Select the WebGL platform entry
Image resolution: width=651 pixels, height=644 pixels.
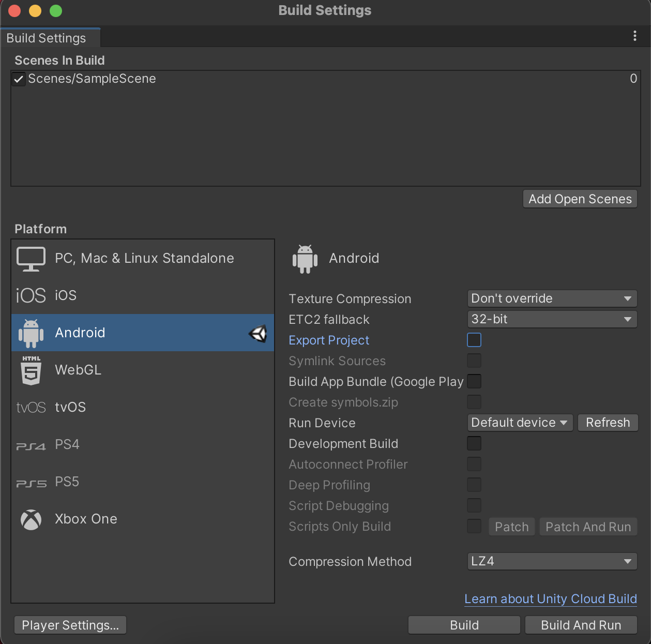[143, 370]
